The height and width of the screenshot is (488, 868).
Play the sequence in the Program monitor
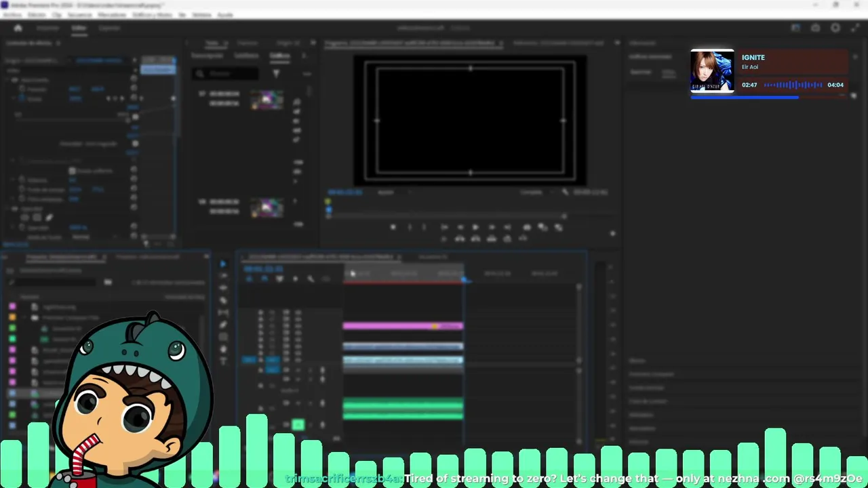coord(475,228)
